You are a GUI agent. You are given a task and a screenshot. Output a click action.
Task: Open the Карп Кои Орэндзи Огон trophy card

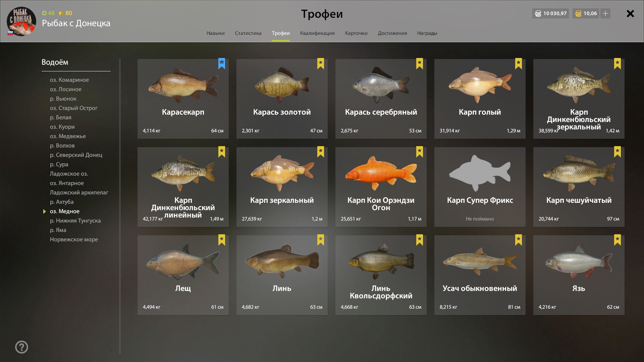point(381,187)
